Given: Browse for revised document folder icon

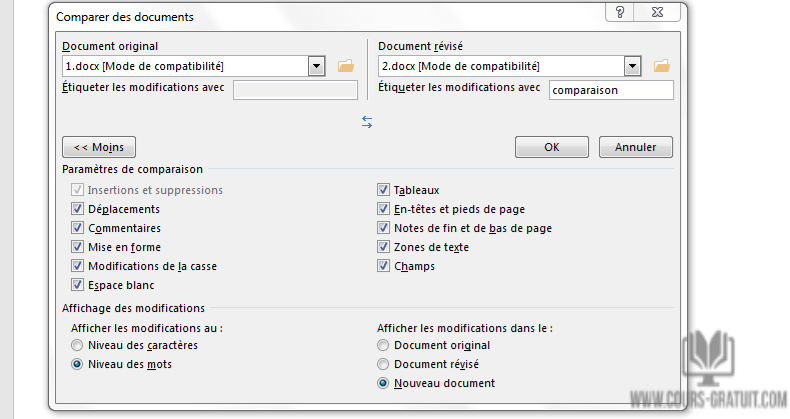Looking at the screenshot, I should (661, 66).
